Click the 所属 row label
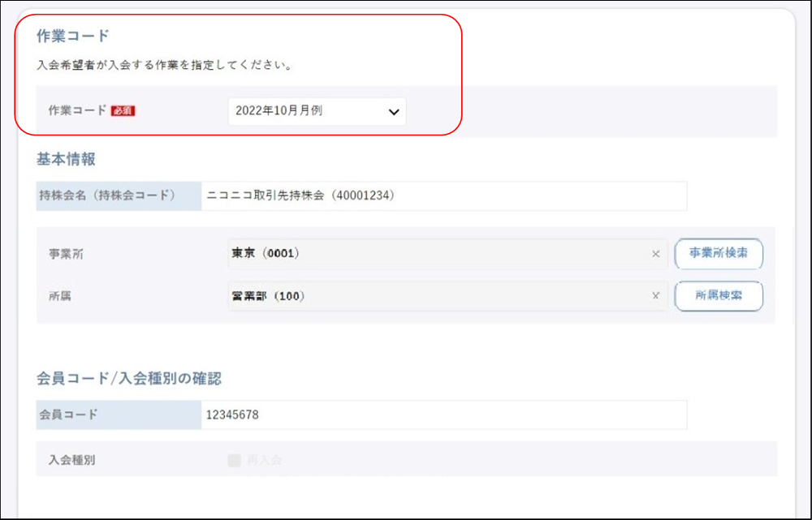This screenshot has height=520, width=812. [60, 296]
